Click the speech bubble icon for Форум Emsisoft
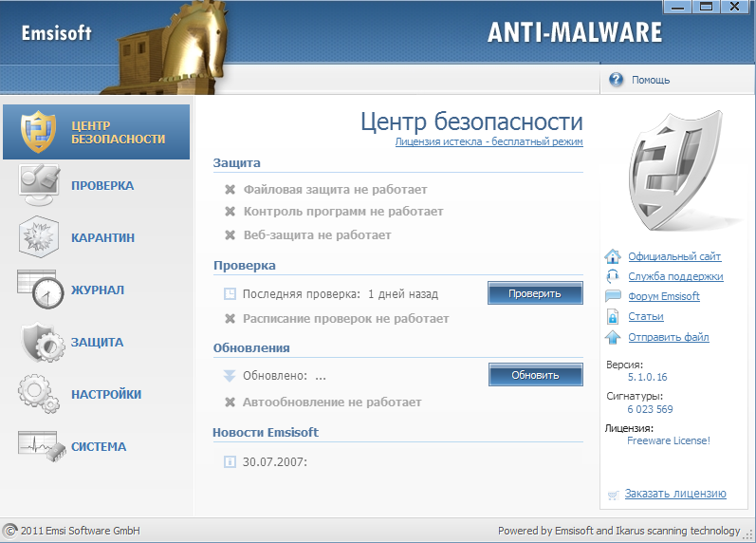Image resolution: width=756 pixels, height=543 pixels. coord(613,296)
